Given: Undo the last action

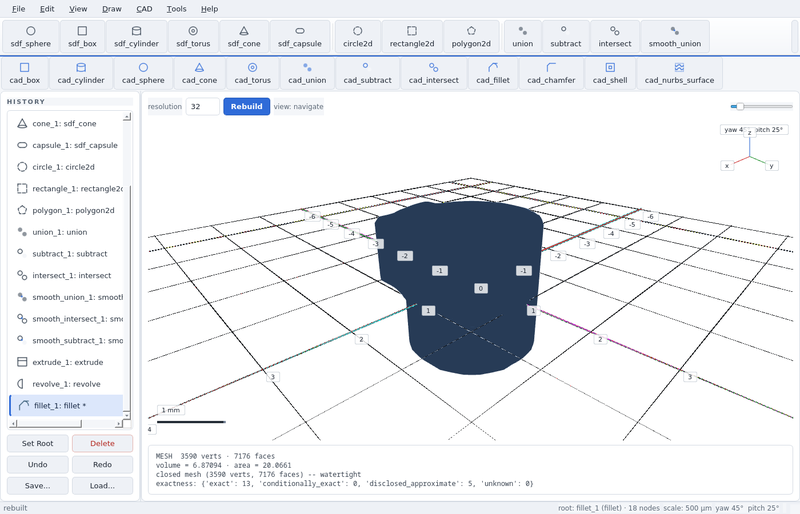Looking at the screenshot, I should click(38, 464).
